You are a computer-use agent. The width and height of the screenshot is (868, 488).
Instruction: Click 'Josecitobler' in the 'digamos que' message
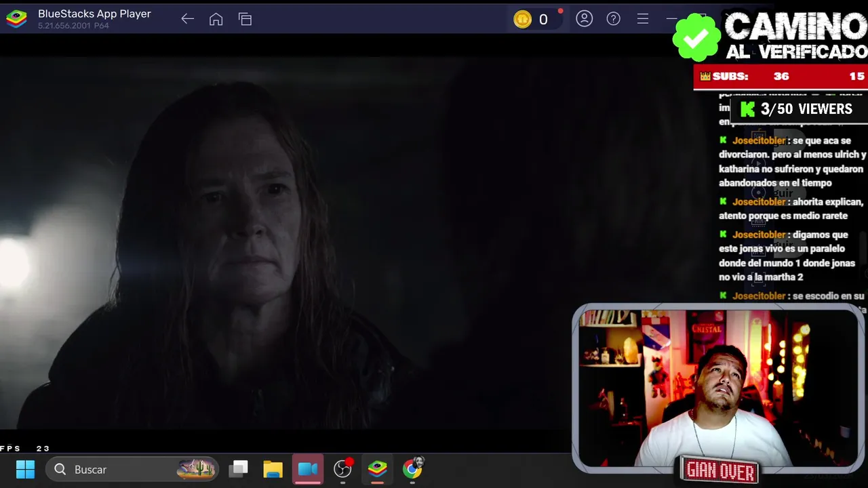point(759,235)
